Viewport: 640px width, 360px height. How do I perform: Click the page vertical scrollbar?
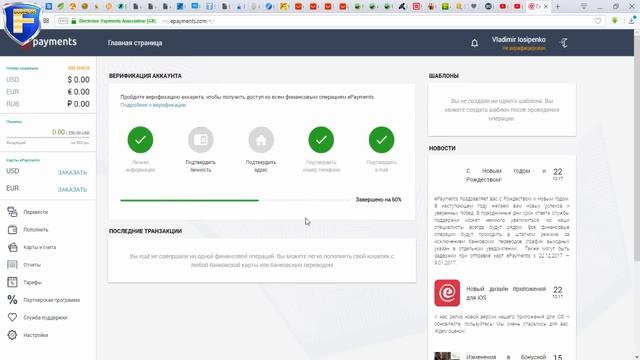(x=637, y=147)
